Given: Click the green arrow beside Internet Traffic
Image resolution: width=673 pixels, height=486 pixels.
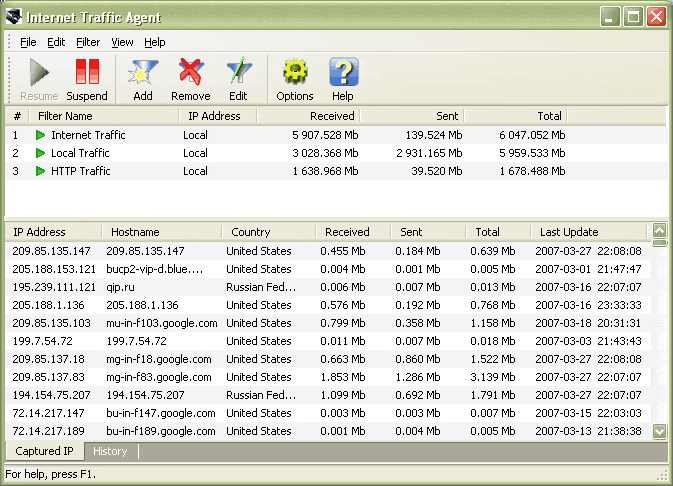Looking at the screenshot, I should tap(41, 135).
